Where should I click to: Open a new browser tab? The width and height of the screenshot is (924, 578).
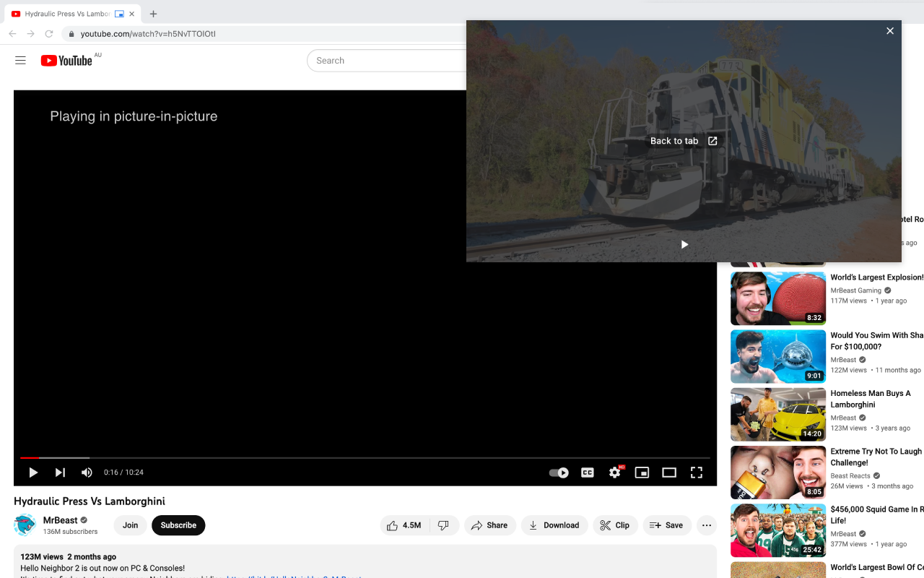click(153, 14)
